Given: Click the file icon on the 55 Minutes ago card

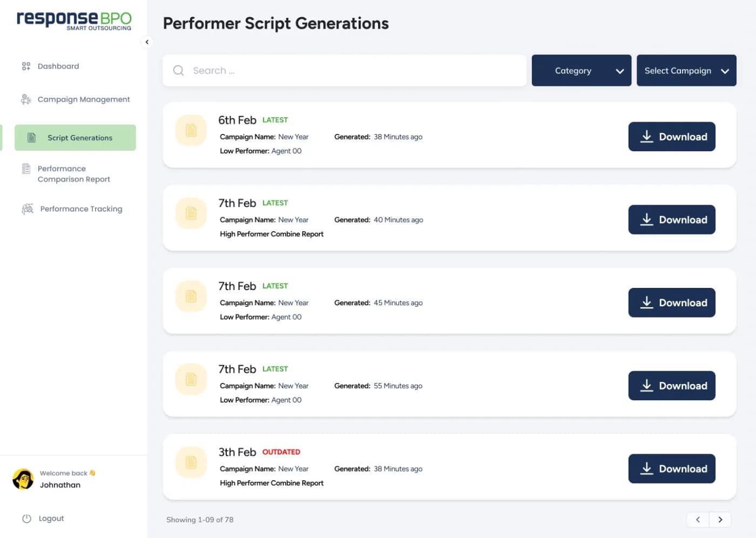Looking at the screenshot, I should click(x=191, y=379).
